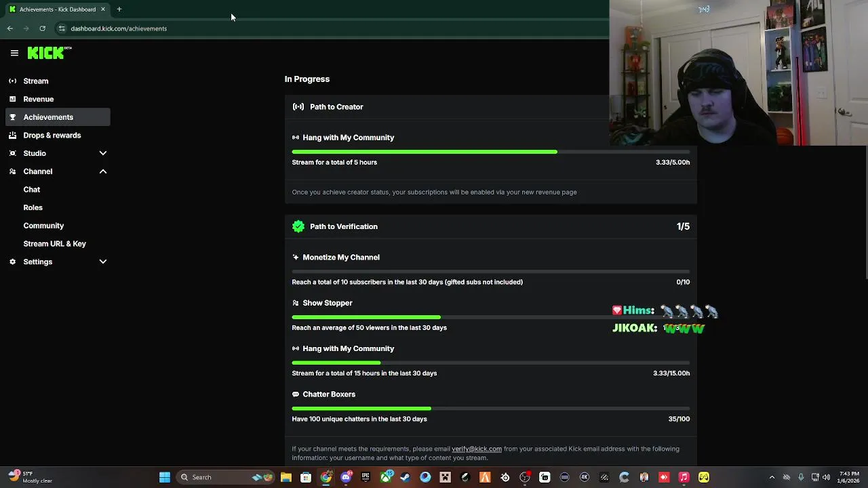Viewport: 868px width, 488px height.
Task: Show hidden system tray icons
Action: 772,477
